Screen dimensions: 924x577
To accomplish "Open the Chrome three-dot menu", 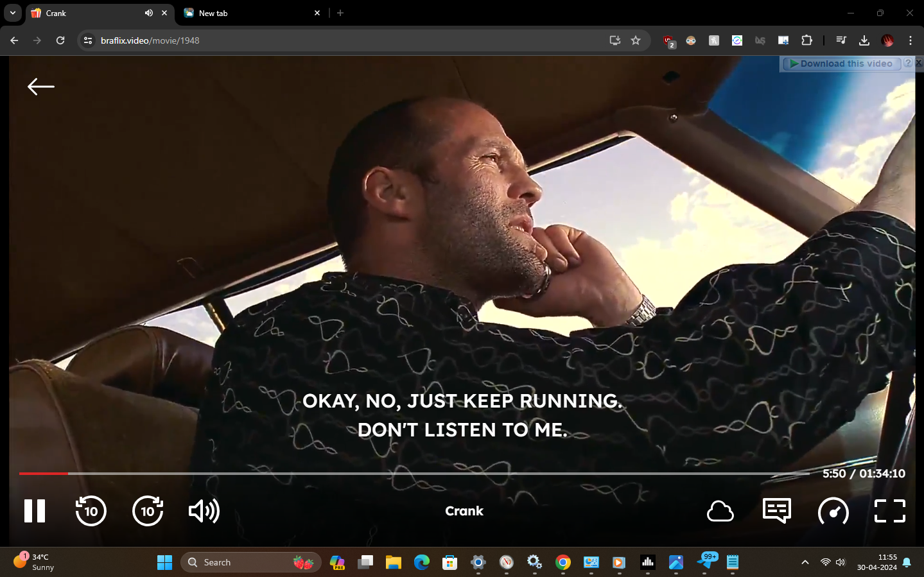I will click(911, 40).
